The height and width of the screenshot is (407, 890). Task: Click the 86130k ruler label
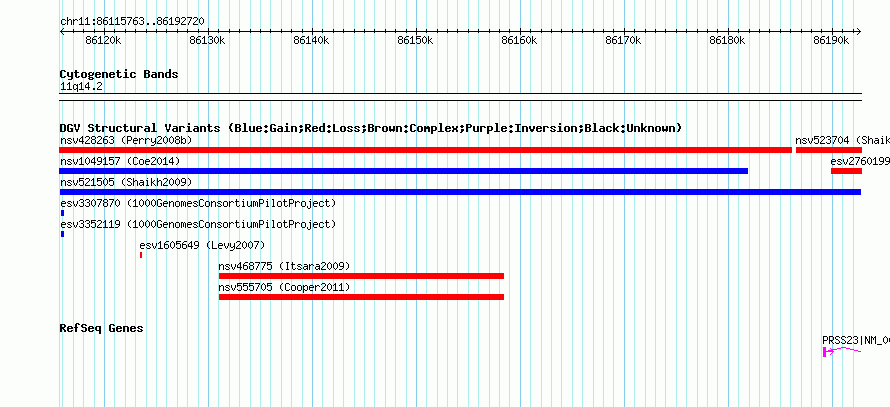207,40
